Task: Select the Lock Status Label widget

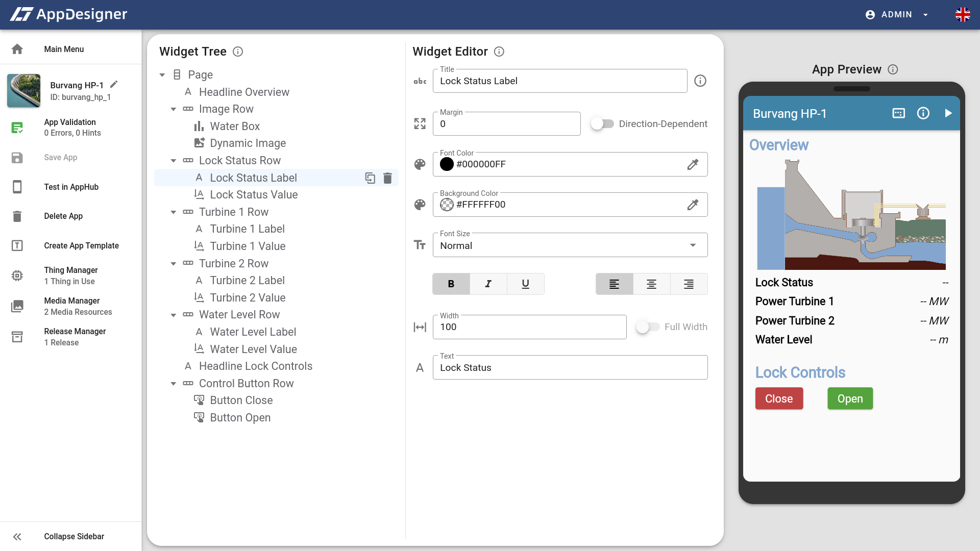Action: tap(253, 178)
